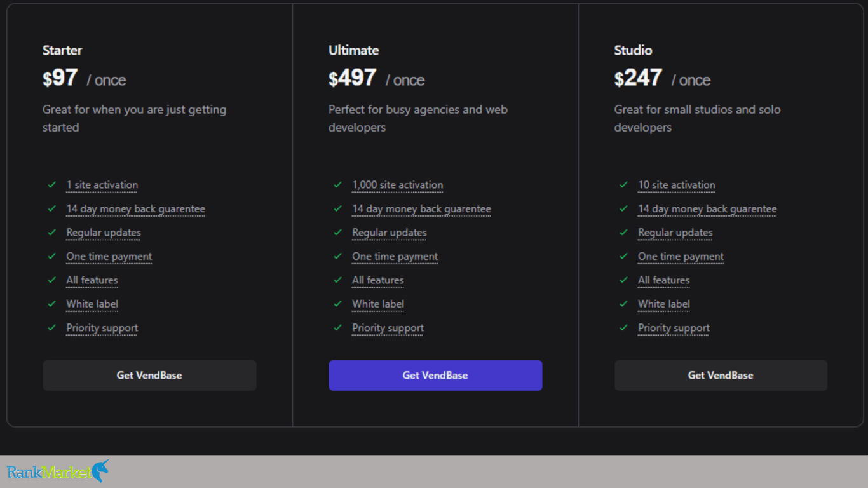Click Ultimate's '14 day money back guarentee'
The image size is (868, 488).
point(422,209)
